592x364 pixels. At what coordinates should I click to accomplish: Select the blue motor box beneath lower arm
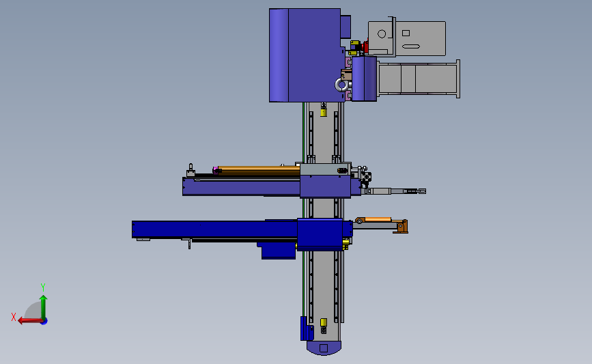279,251
